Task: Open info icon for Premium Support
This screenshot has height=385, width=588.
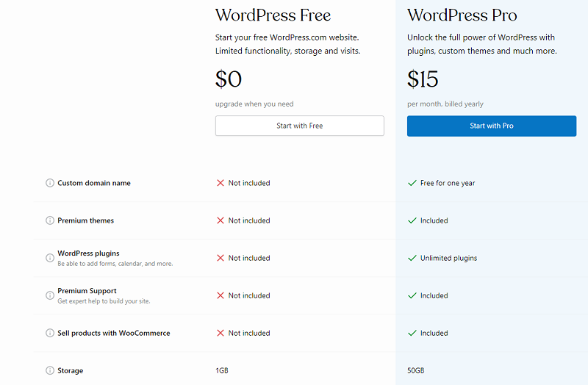Action: coord(50,295)
